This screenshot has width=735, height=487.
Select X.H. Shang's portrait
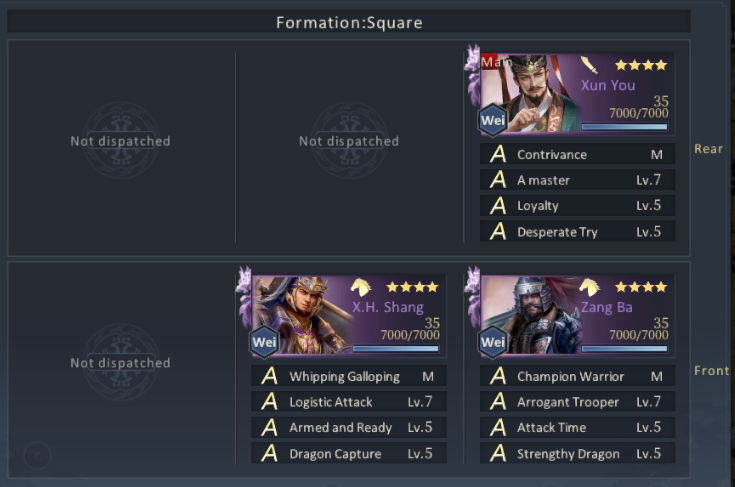301,315
